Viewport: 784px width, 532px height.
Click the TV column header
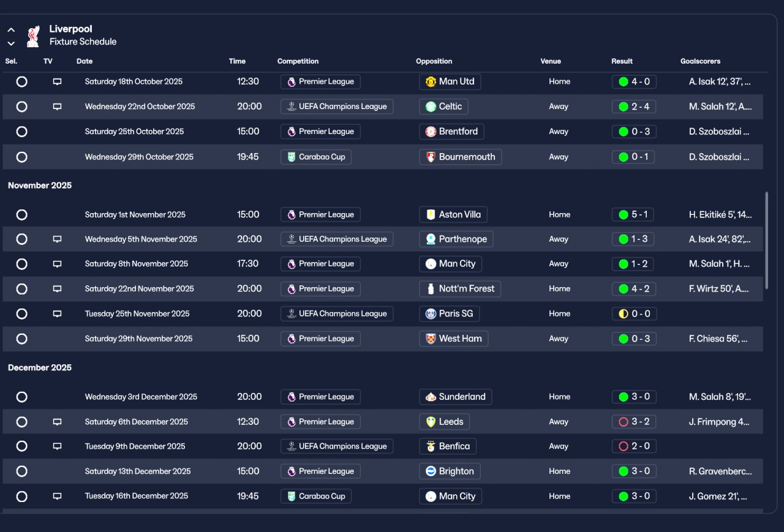[48, 61]
